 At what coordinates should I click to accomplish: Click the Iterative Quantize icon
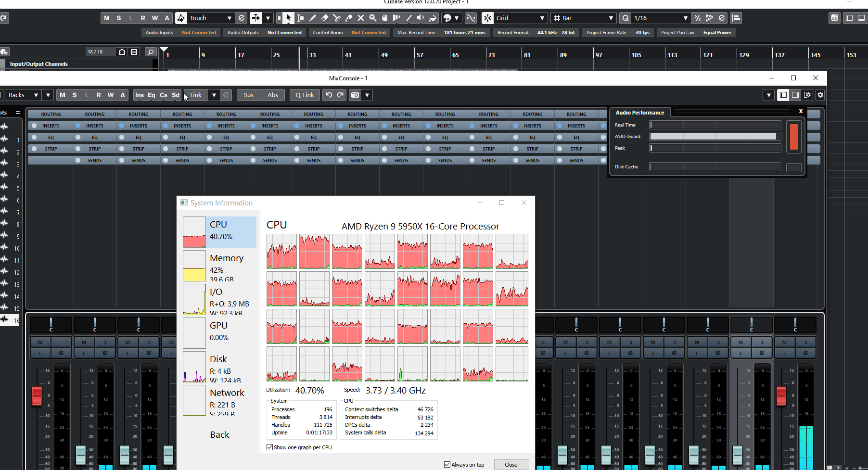pos(697,18)
